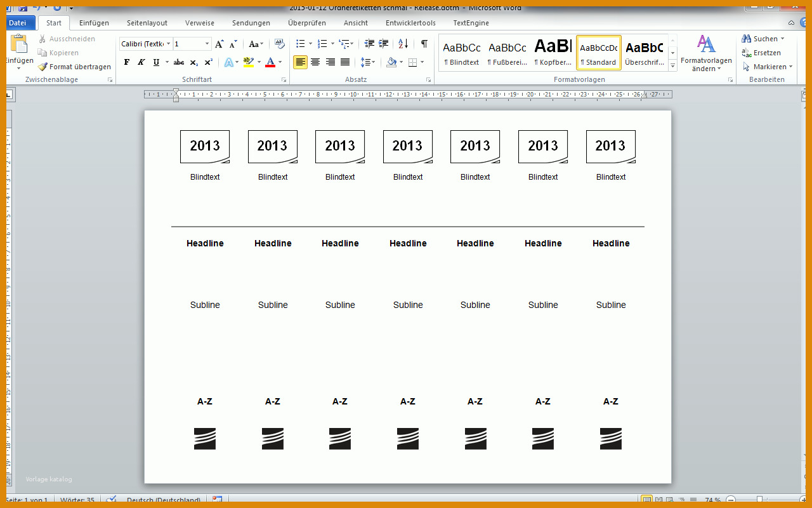Click the first 2013 label box
The height and width of the screenshot is (508, 812).
click(205, 147)
